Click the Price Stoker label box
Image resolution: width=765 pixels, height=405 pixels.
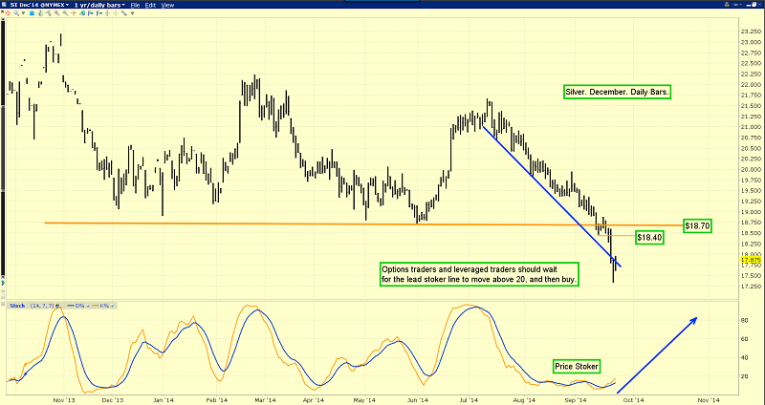click(x=575, y=366)
